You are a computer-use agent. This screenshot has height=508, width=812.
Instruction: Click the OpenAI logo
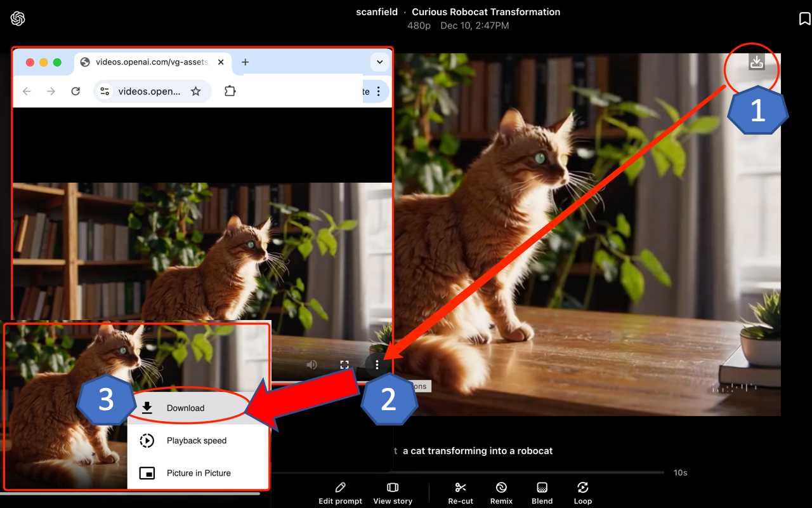tap(18, 18)
